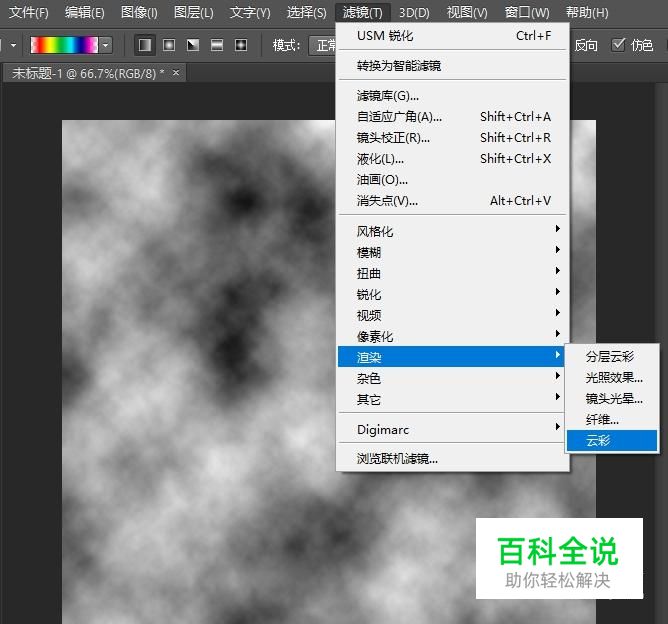668x624 pixels.
Task: Choose 浏览联机滤镜...
Action: 453,458
